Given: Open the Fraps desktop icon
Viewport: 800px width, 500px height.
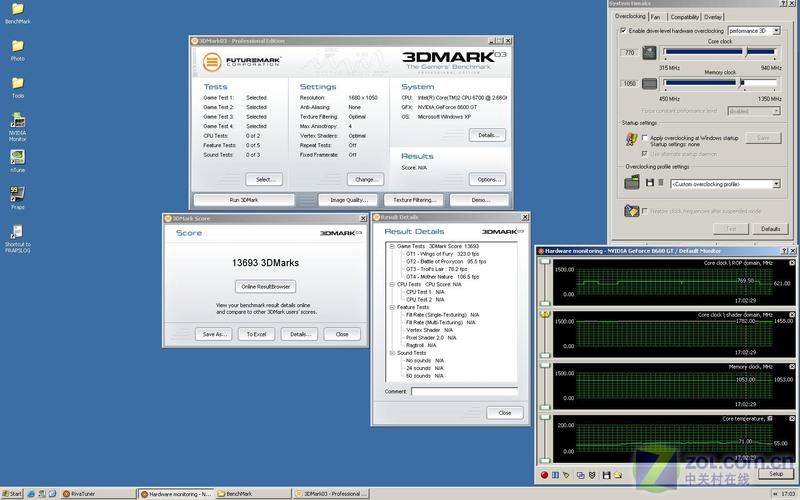Looking at the screenshot, I should point(17,197).
